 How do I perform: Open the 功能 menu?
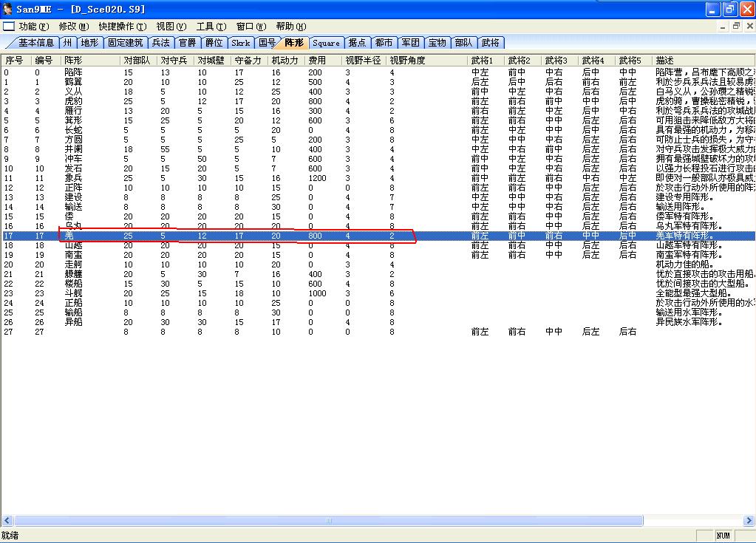click(33, 27)
